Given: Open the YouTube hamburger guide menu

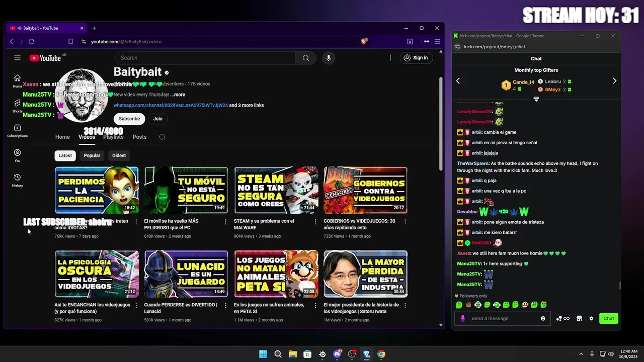Looking at the screenshot, I should pyautogui.click(x=17, y=58).
